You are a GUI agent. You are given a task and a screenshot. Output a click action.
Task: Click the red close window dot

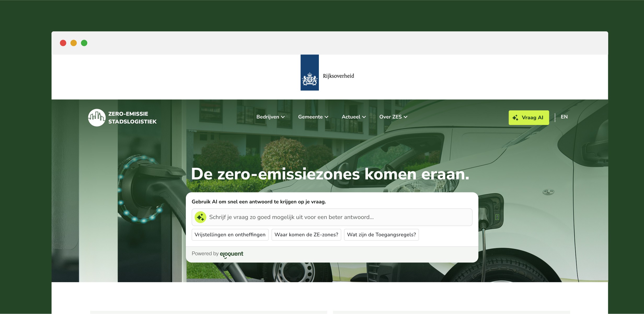[63, 43]
